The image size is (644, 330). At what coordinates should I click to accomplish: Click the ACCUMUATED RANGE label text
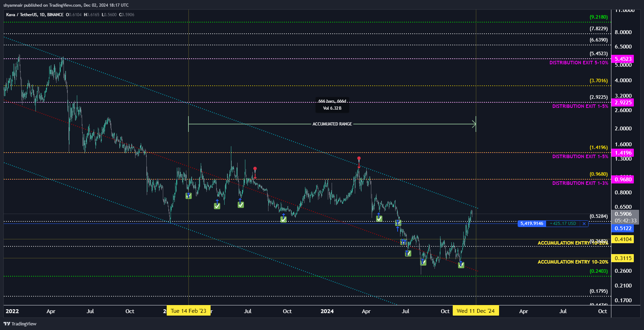[332, 124]
